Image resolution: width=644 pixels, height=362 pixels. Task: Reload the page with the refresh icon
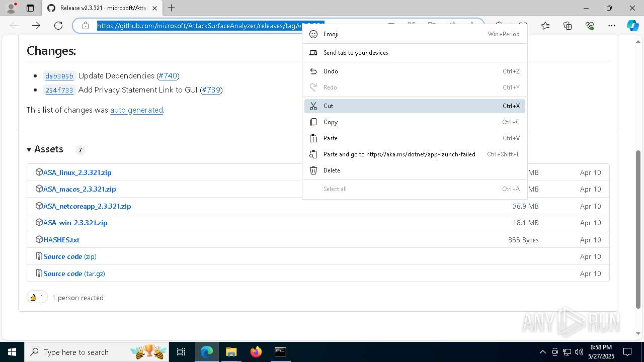[x=58, y=26]
